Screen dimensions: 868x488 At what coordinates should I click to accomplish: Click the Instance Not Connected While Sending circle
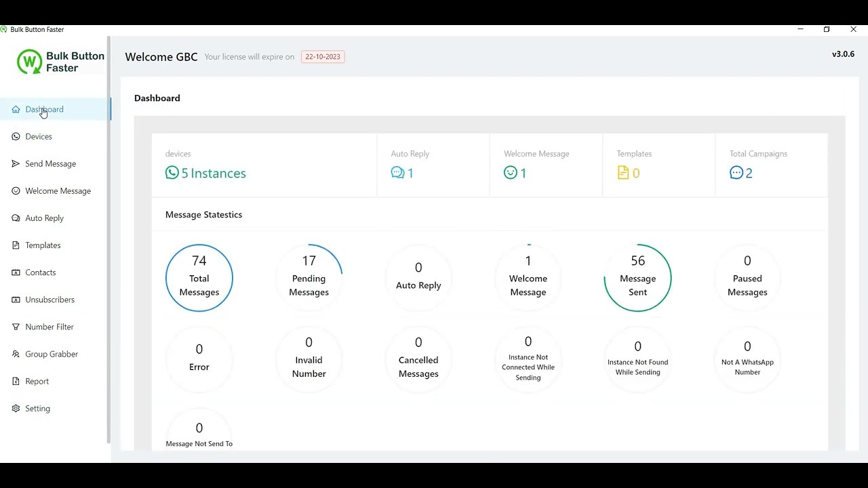click(x=528, y=359)
